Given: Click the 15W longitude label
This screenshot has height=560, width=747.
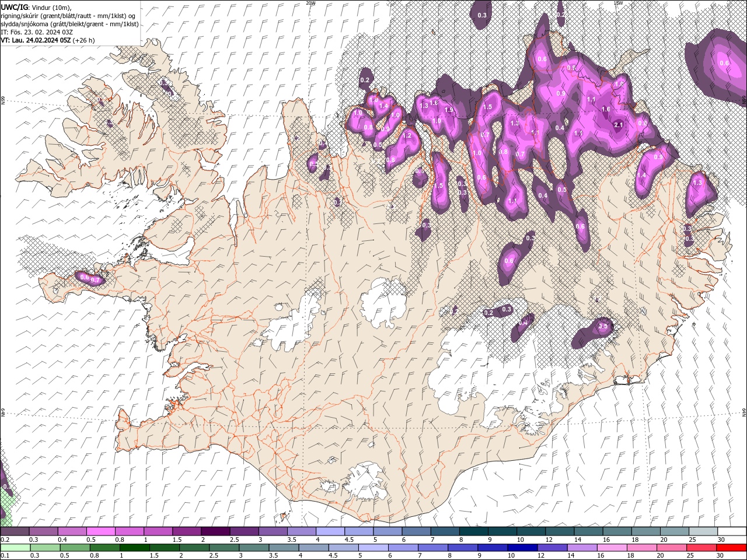Looking at the screenshot, I should (x=618, y=3).
